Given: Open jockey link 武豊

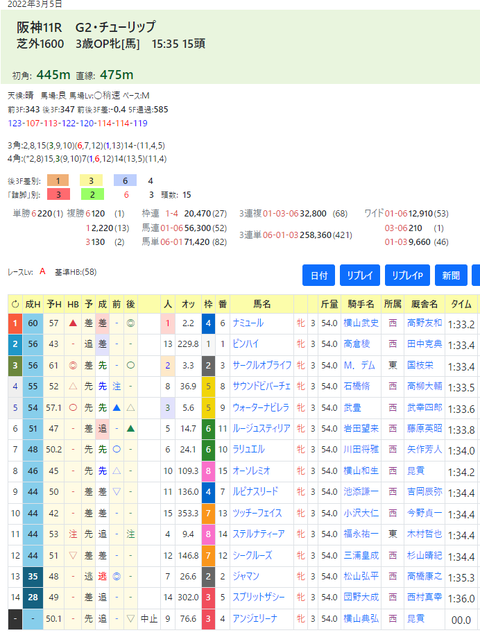Looking at the screenshot, I should tap(352, 407).
